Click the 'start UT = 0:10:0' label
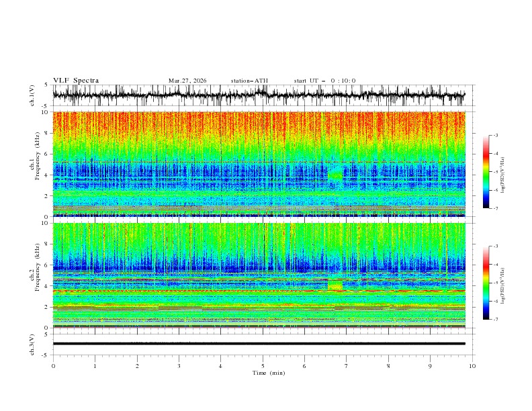 [x=324, y=81]
